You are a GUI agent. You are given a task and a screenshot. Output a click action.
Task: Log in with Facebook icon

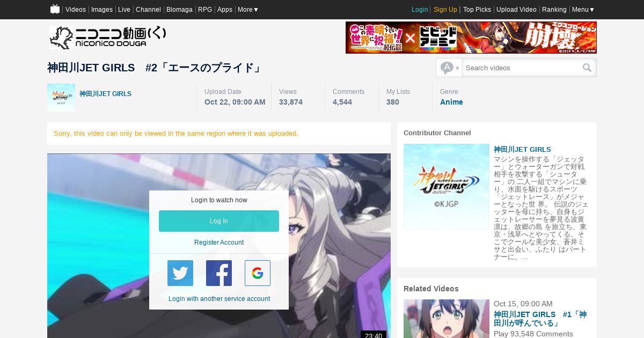click(x=219, y=273)
